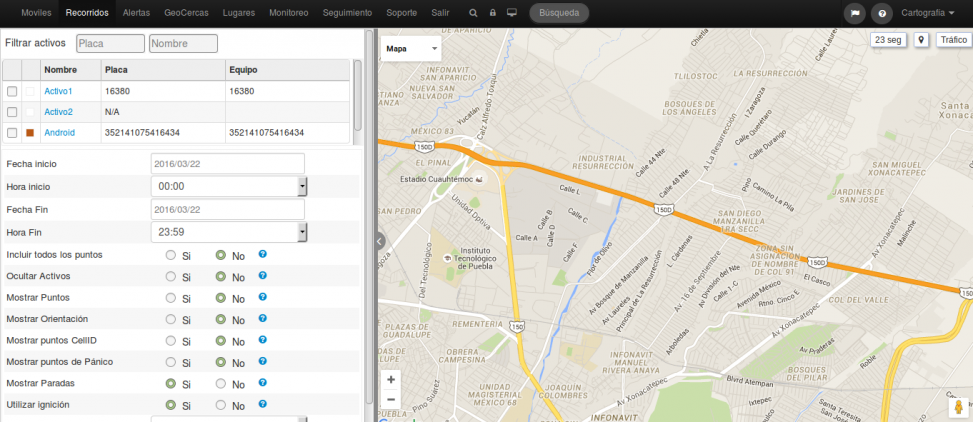Click the 23 seg refresh timer button
Screen dimensions: 973x422
(889, 40)
